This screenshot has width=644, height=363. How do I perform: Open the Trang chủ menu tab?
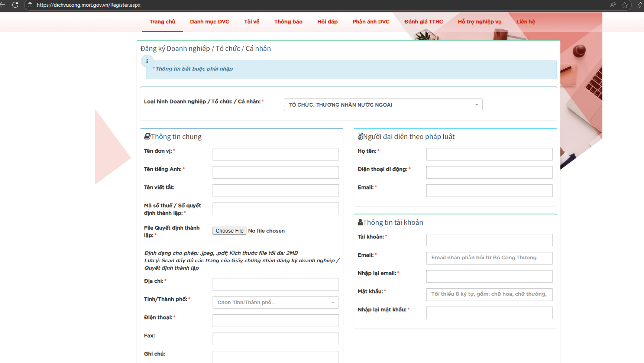[162, 22]
